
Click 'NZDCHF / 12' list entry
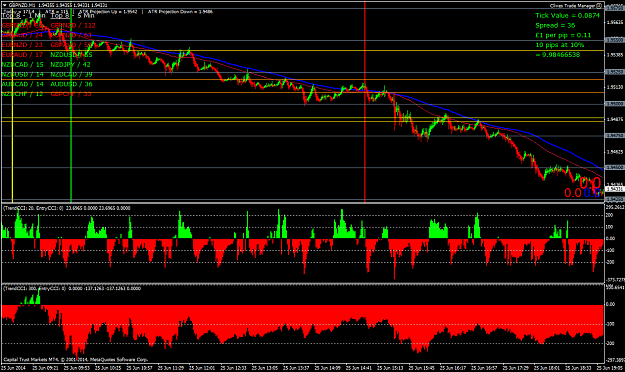pos(22,94)
